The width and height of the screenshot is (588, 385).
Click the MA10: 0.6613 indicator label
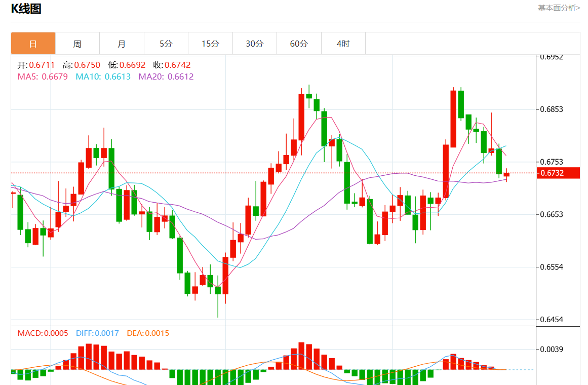[x=103, y=76]
